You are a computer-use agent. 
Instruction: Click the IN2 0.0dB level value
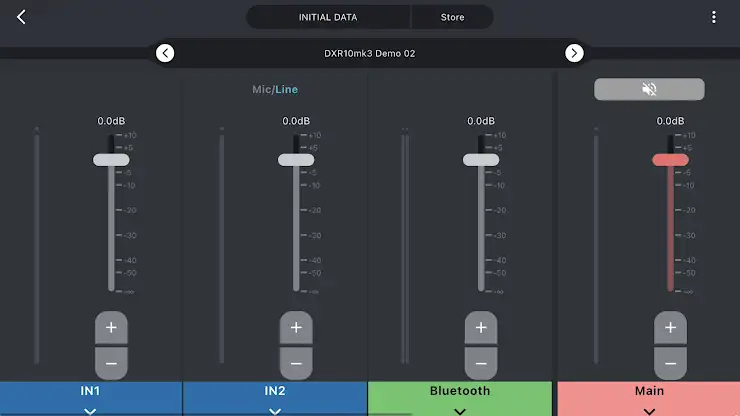(296, 121)
